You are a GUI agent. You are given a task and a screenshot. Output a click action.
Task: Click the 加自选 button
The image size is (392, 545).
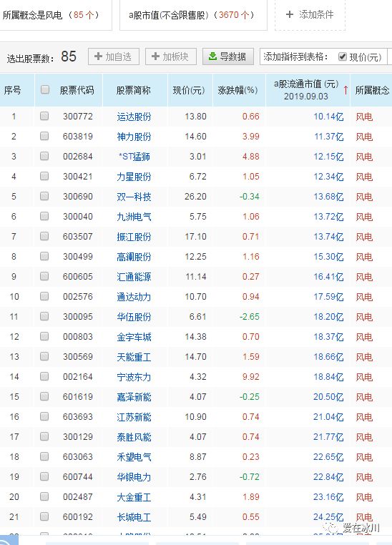114,57
